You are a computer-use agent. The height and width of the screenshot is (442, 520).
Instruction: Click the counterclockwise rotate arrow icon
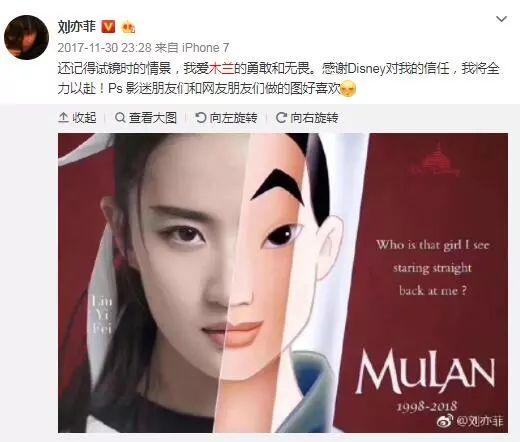coord(201,117)
